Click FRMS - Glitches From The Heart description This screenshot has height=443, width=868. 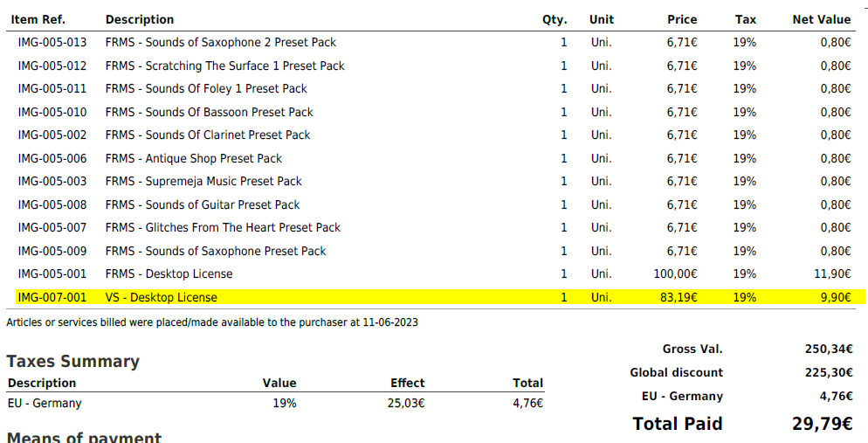(223, 227)
